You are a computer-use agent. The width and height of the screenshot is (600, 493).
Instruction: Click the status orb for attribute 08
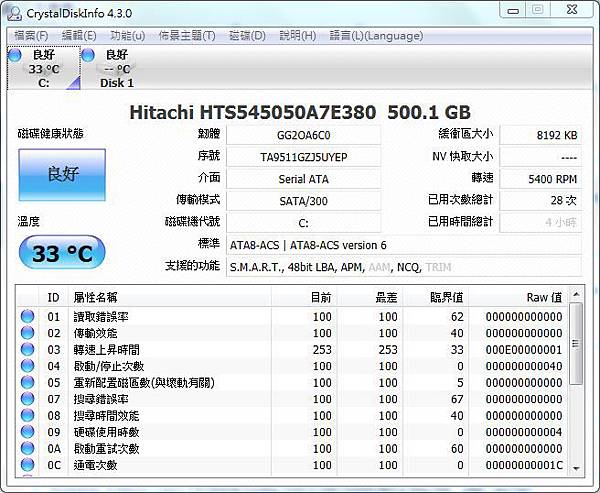27,415
